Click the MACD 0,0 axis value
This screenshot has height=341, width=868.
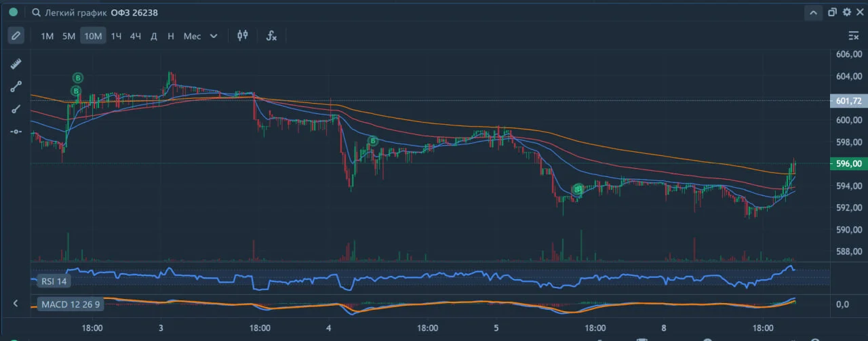[842, 304]
